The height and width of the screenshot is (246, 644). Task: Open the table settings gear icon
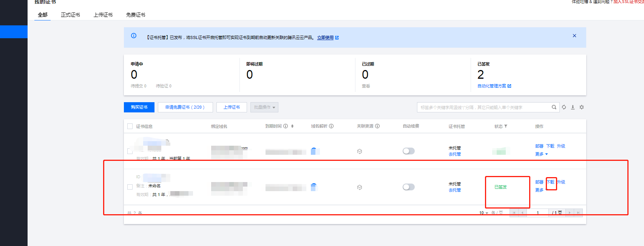(582, 107)
